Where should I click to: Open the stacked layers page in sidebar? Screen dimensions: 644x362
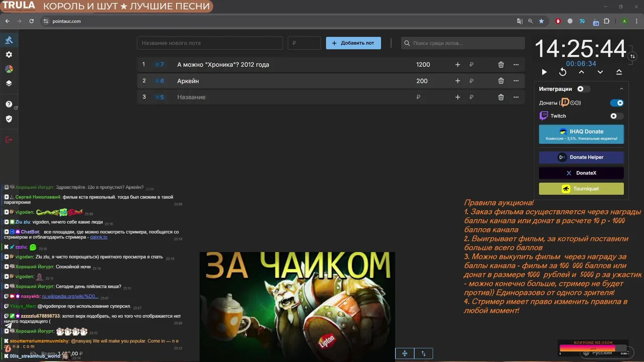(9, 83)
